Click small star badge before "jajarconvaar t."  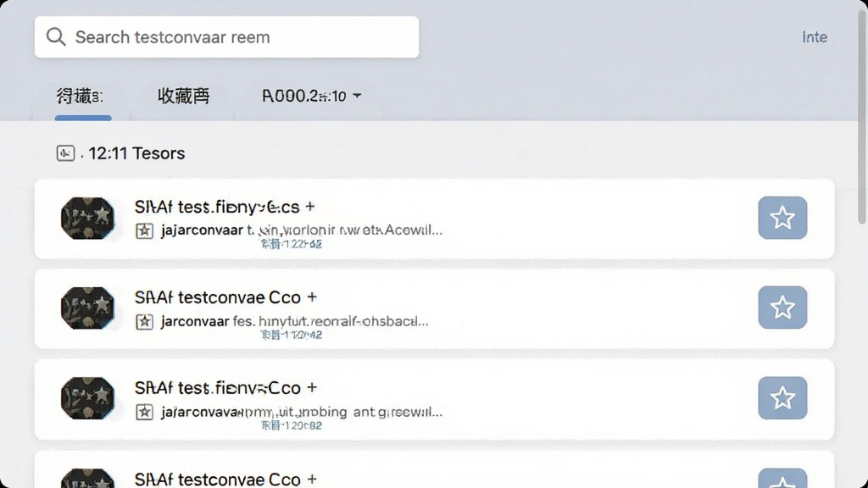[x=144, y=230]
